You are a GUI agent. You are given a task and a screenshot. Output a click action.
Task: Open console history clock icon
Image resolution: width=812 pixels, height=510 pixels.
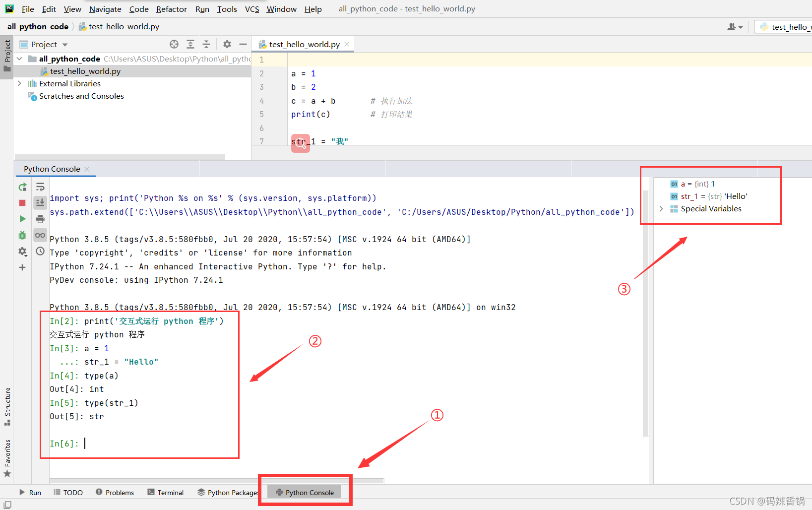[x=40, y=252]
